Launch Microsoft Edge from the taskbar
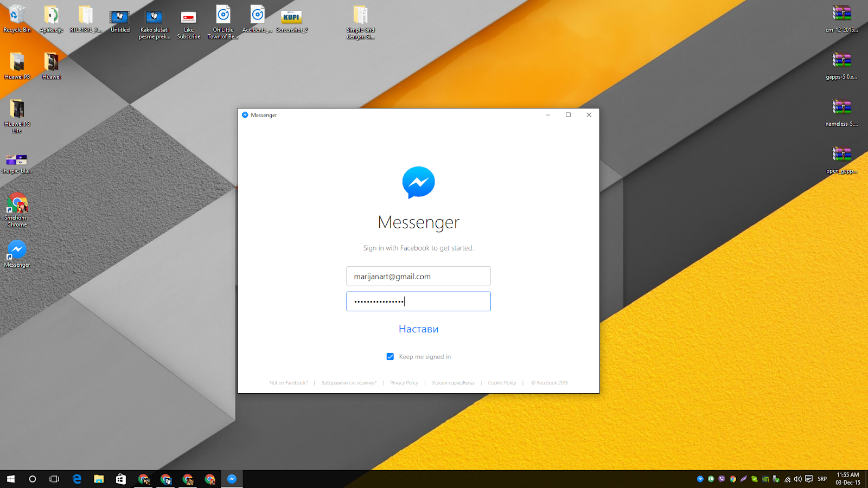868x488 pixels. click(77, 479)
